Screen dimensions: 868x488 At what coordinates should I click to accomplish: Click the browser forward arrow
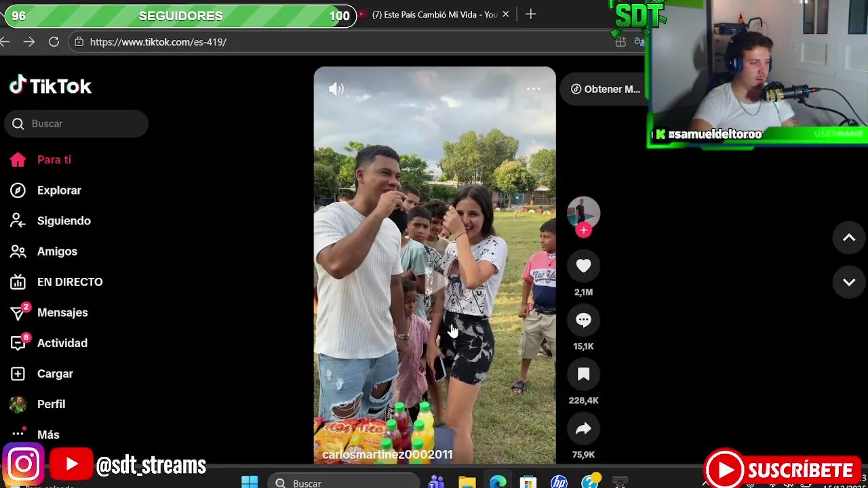tap(28, 42)
